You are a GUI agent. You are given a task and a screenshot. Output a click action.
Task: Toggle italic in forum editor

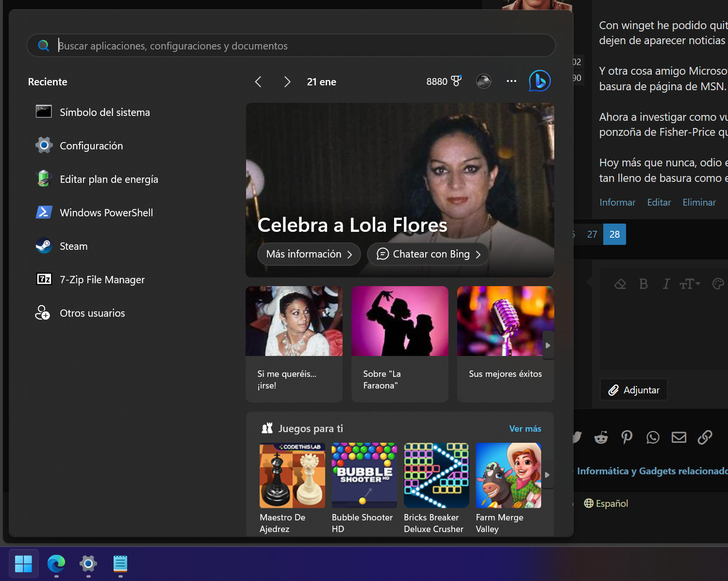(666, 284)
